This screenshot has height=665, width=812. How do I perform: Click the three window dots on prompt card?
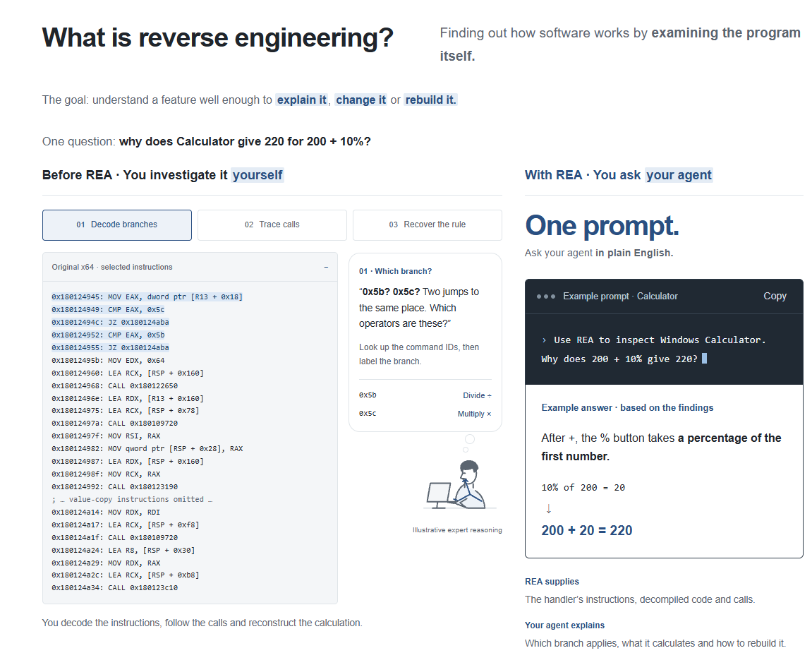[546, 296]
